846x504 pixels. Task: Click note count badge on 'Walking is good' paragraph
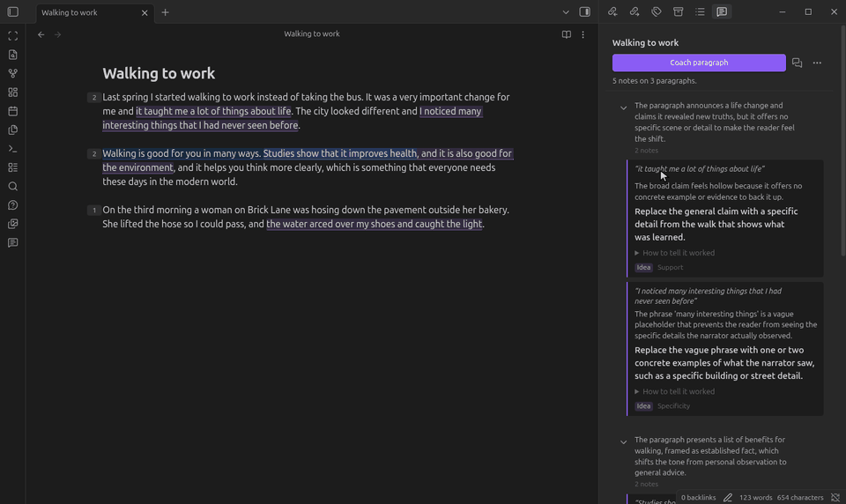pyautogui.click(x=94, y=154)
